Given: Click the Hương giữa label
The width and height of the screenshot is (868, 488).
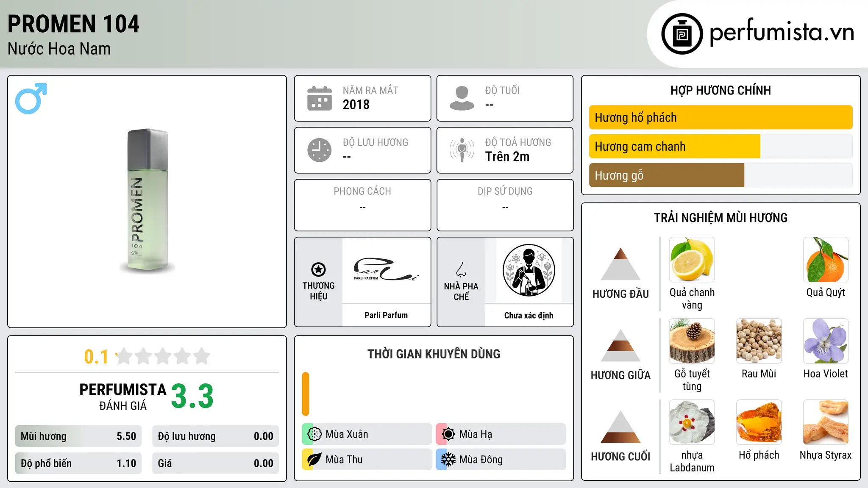Looking at the screenshot, I should 620,375.
